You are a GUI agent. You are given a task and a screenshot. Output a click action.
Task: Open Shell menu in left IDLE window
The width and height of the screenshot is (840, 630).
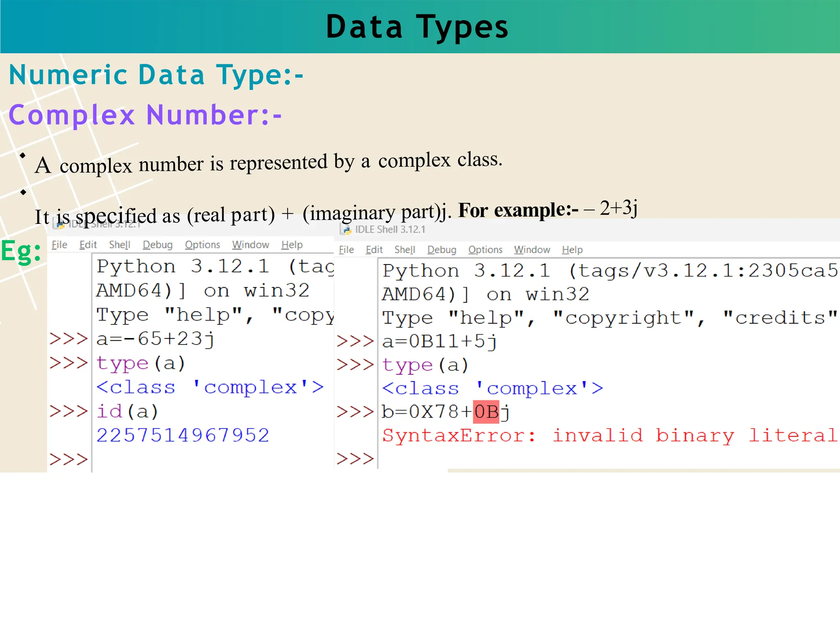[119, 245]
